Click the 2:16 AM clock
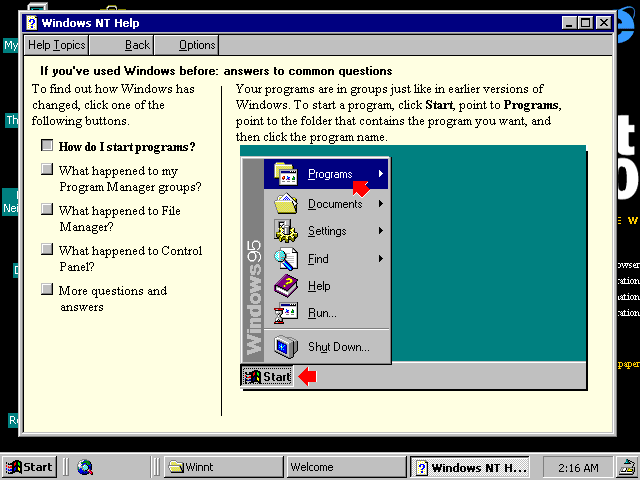The image size is (640, 480). [x=578, y=467]
